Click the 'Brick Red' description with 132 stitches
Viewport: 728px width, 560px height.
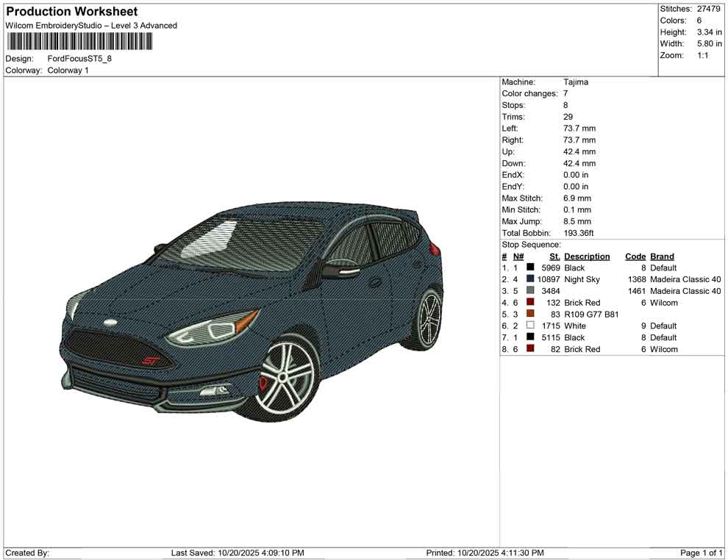click(582, 303)
